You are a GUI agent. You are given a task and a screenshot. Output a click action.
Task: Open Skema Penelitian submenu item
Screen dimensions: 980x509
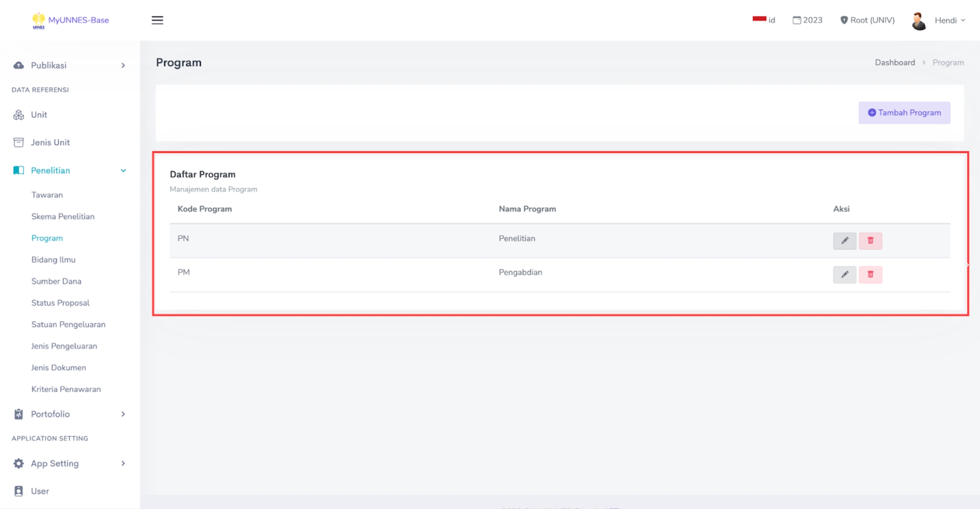tap(63, 216)
